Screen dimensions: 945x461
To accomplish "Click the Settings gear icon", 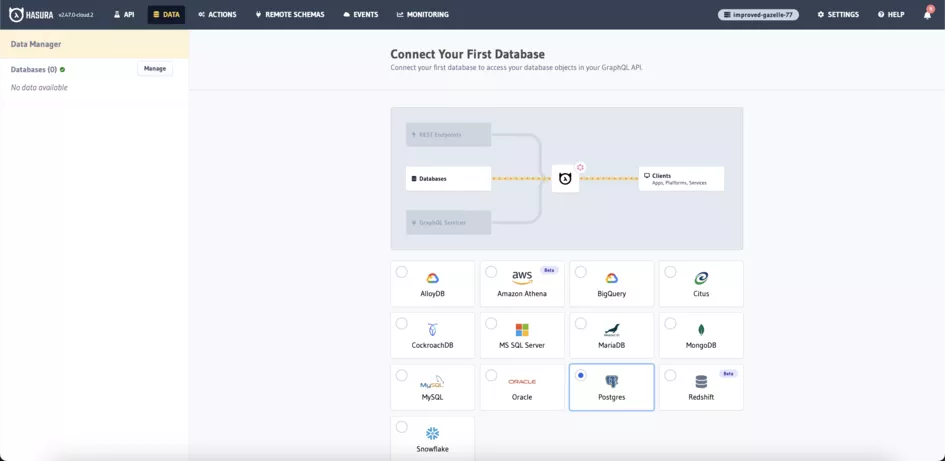I will point(821,14).
